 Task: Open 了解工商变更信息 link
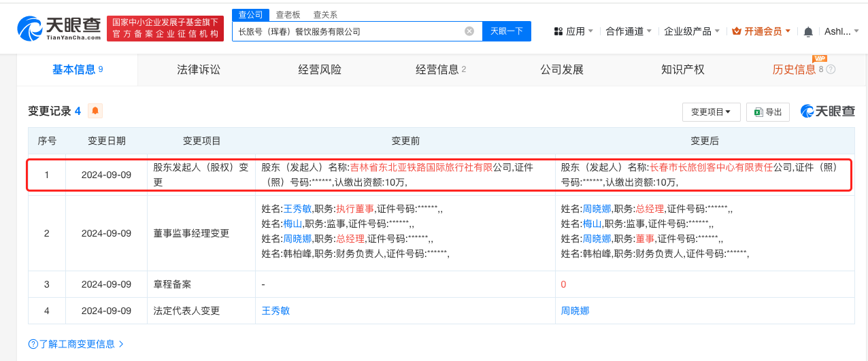pyautogui.click(x=77, y=344)
